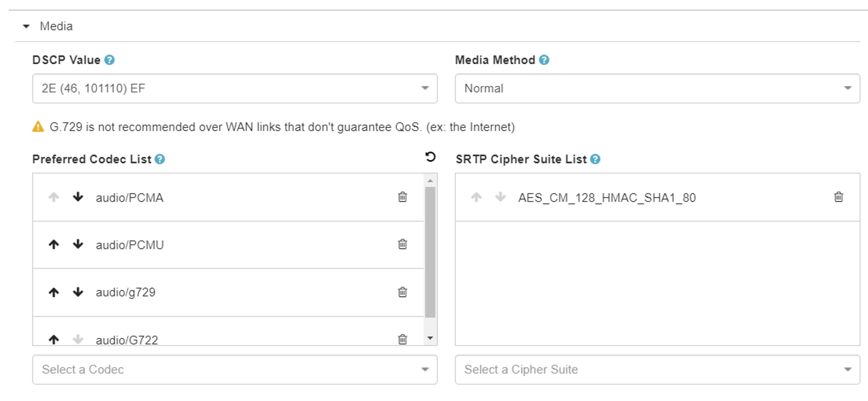This screenshot has height=401, width=868.
Task: Move audio/PCMA down in the list
Action: tap(78, 197)
